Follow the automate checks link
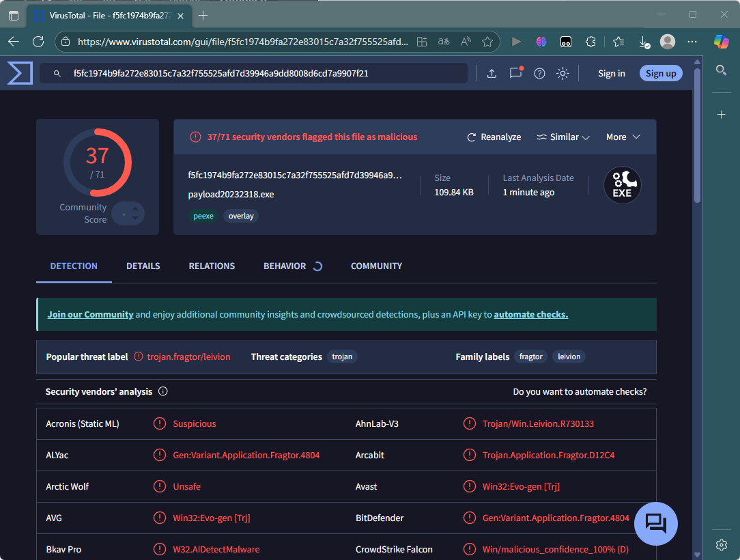Image resolution: width=740 pixels, height=560 pixels. coord(531,314)
